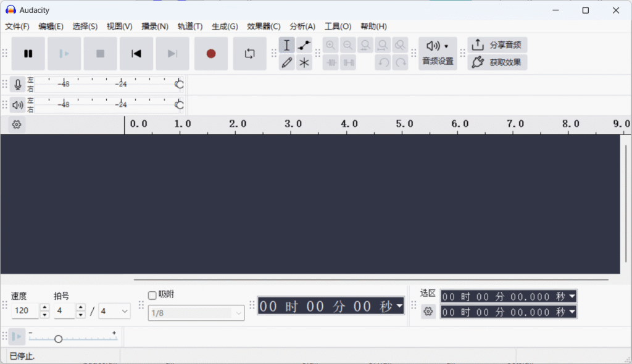The width and height of the screenshot is (632, 364).
Task: Click the speaker playback meter icon
Action: coord(18,105)
